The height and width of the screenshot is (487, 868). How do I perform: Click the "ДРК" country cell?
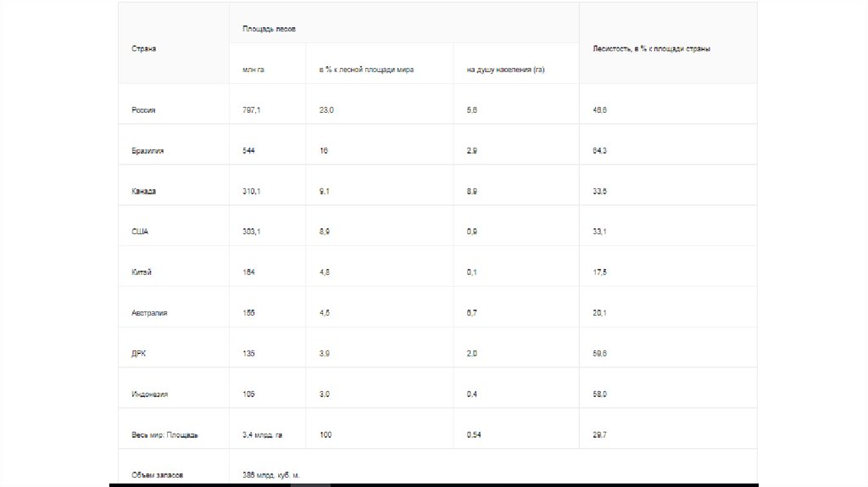pyautogui.click(x=139, y=354)
